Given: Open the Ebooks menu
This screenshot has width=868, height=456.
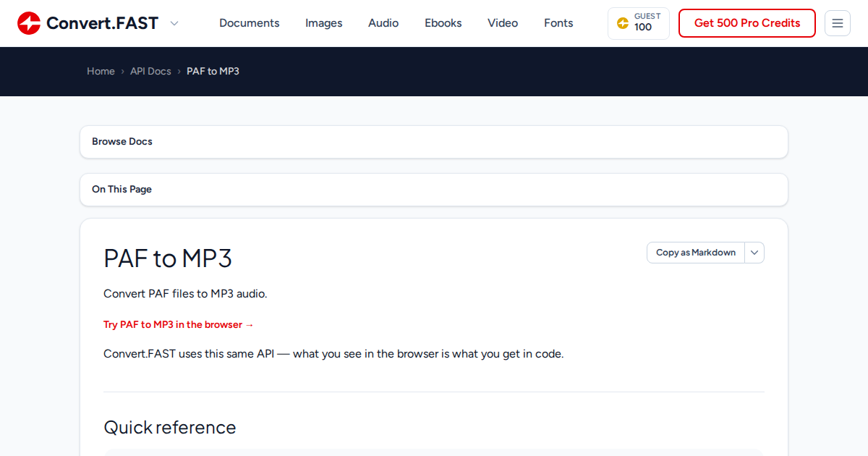Looking at the screenshot, I should click(x=443, y=23).
